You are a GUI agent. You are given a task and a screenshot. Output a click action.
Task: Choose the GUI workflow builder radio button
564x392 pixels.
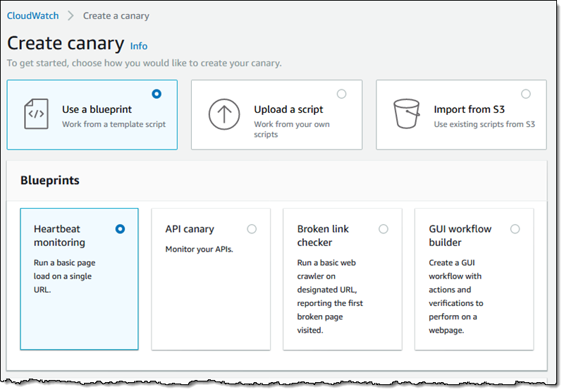[x=515, y=229]
